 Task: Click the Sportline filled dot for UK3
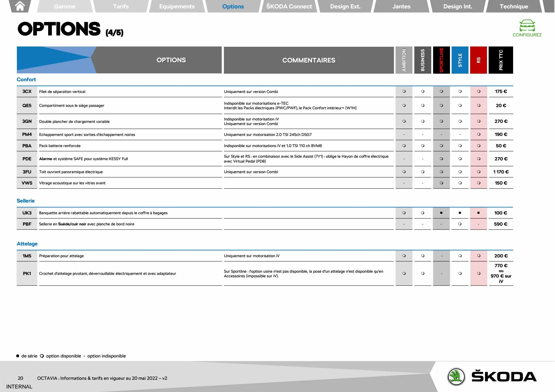441,213
